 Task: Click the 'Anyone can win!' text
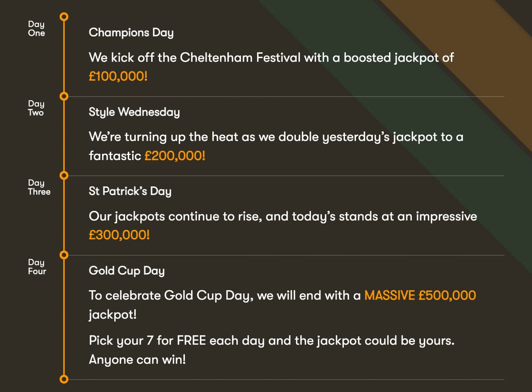(137, 360)
